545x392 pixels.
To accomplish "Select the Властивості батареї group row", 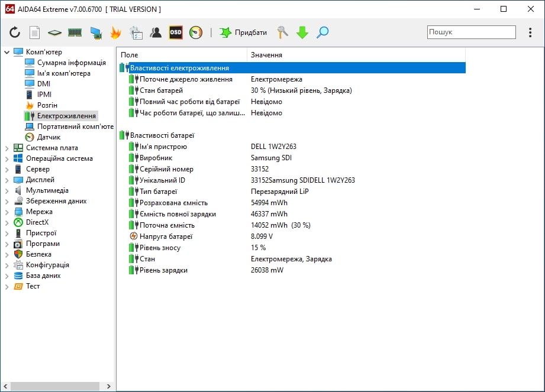I will click(292, 135).
